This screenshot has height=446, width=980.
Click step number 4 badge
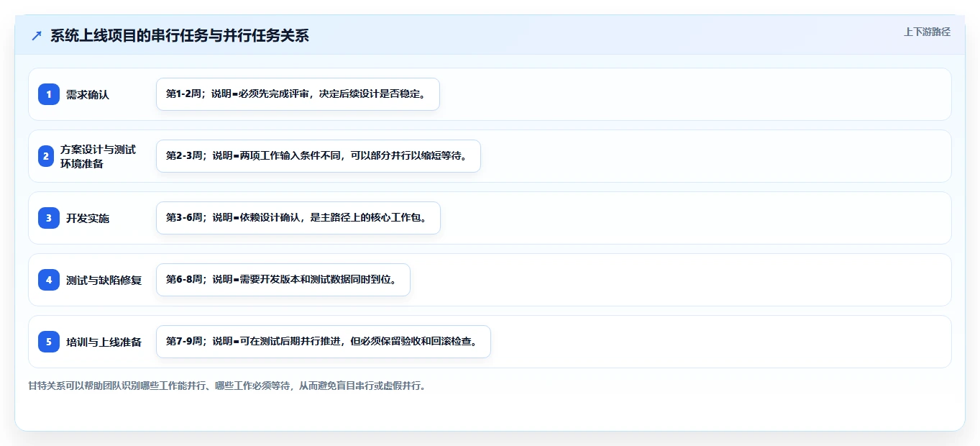[49, 280]
